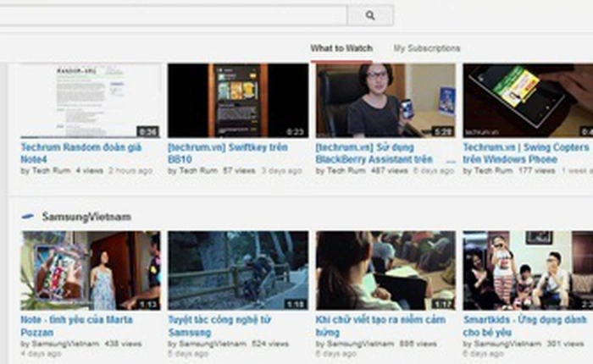Click the Samsung logo icon beside SamsungVietnam

[28, 217]
